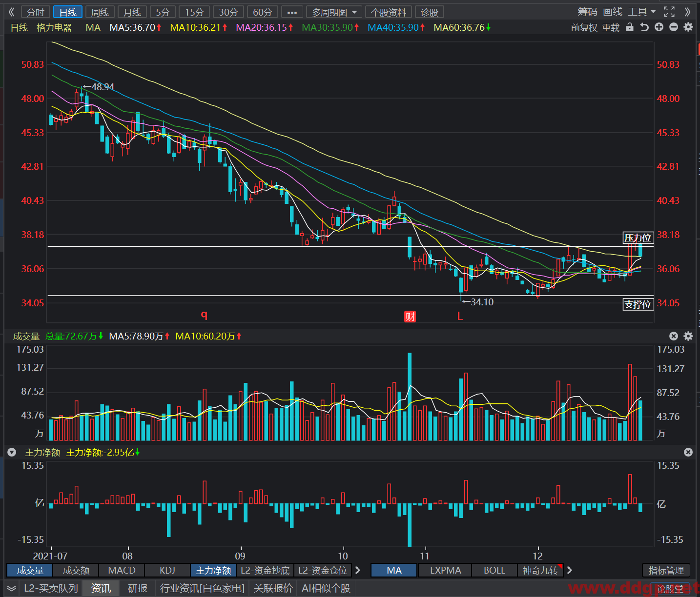Click the MA indicator label in header
The width and height of the screenshot is (700, 597).
93,28
